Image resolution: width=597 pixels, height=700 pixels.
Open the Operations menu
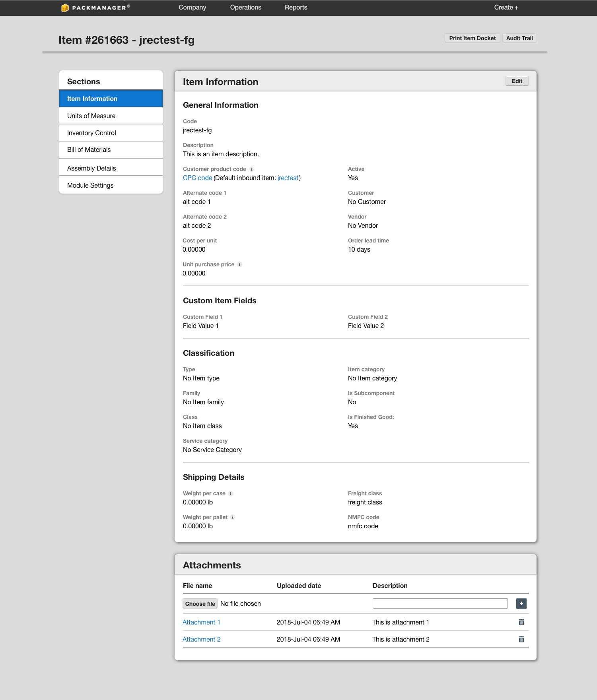246,8
